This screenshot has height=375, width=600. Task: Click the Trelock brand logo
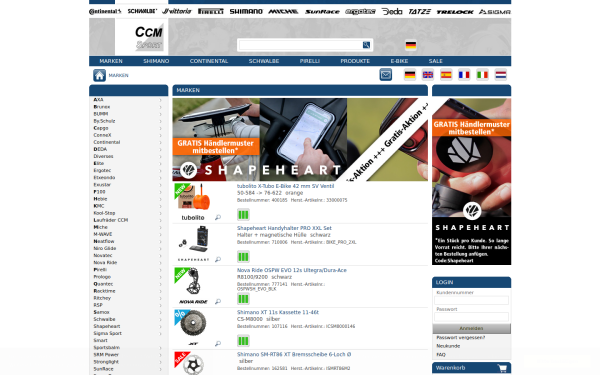point(455,12)
